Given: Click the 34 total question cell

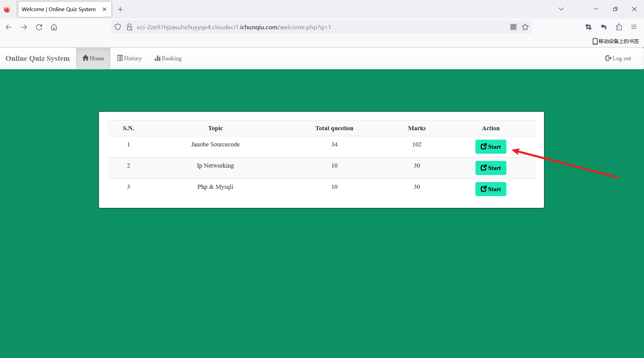Looking at the screenshot, I should 334,144.
